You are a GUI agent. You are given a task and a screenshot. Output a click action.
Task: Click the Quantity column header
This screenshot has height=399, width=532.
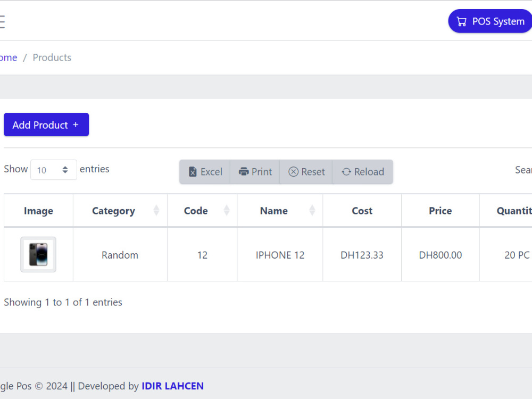(506, 211)
